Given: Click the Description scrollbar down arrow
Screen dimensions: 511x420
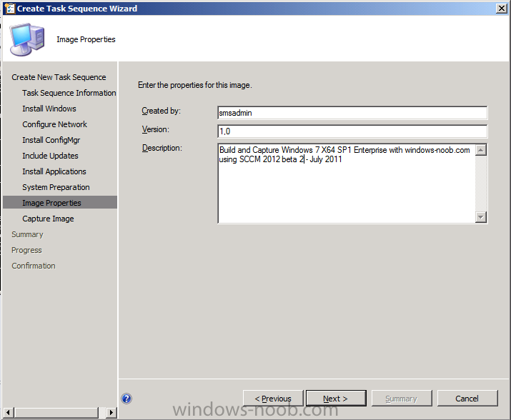Looking at the screenshot, I should pyautogui.click(x=481, y=217).
